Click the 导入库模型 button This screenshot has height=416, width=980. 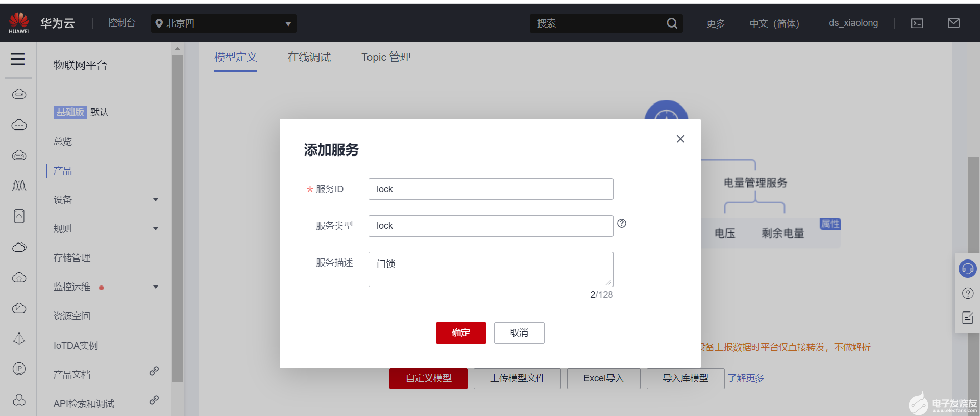coord(685,378)
